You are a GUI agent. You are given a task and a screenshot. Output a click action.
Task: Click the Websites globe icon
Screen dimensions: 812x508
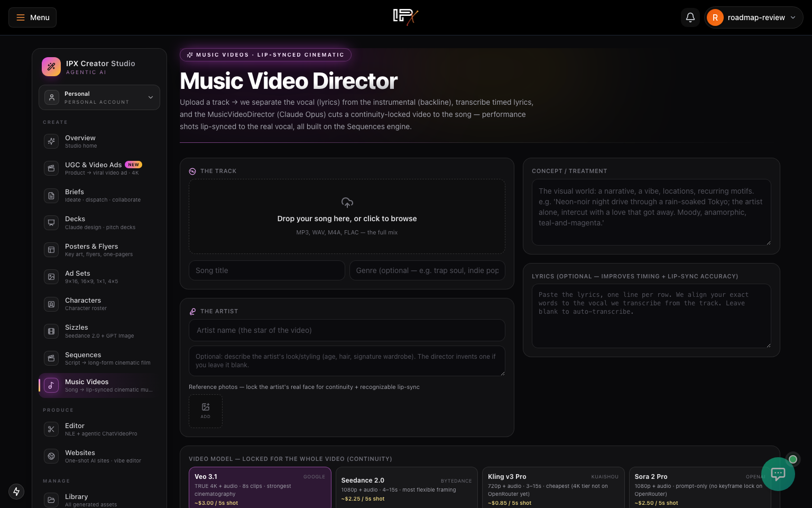(51, 456)
